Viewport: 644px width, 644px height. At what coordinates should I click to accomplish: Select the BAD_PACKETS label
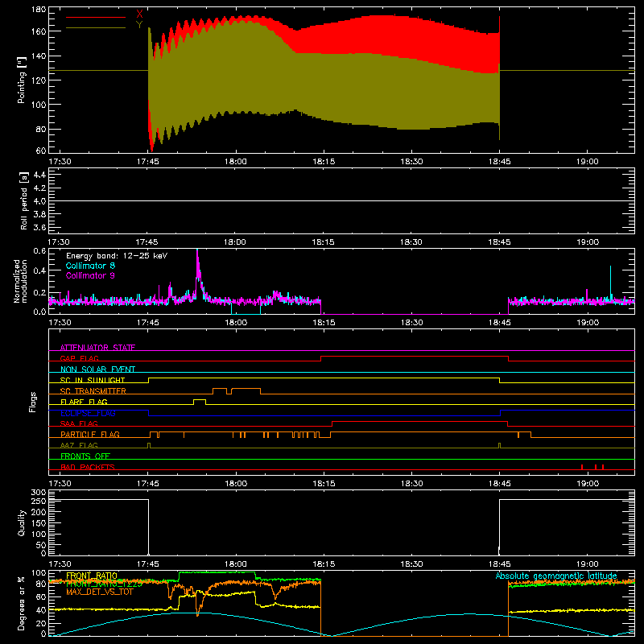[x=88, y=467]
